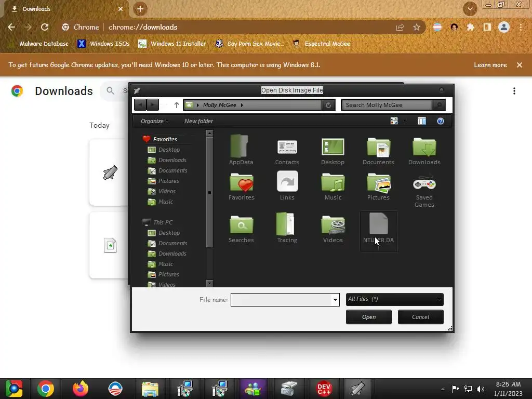
Task: Open file dialog Help
Action: (441, 121)
